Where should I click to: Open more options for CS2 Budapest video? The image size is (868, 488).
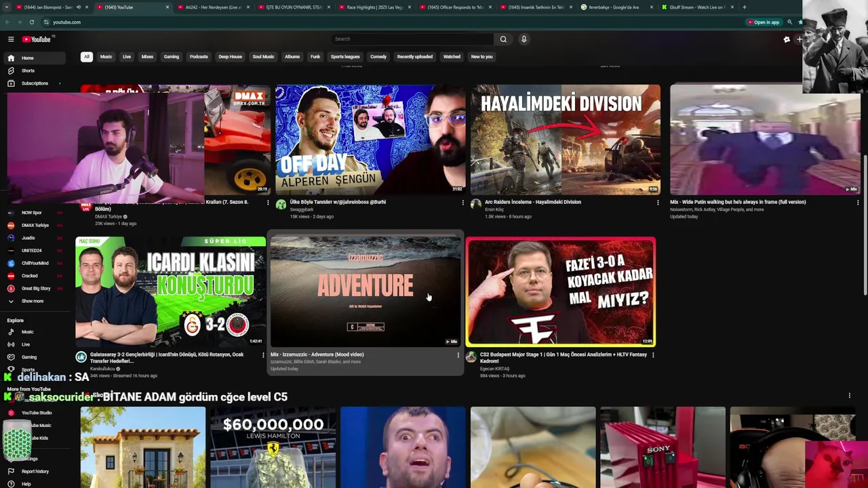coord(653,355)
